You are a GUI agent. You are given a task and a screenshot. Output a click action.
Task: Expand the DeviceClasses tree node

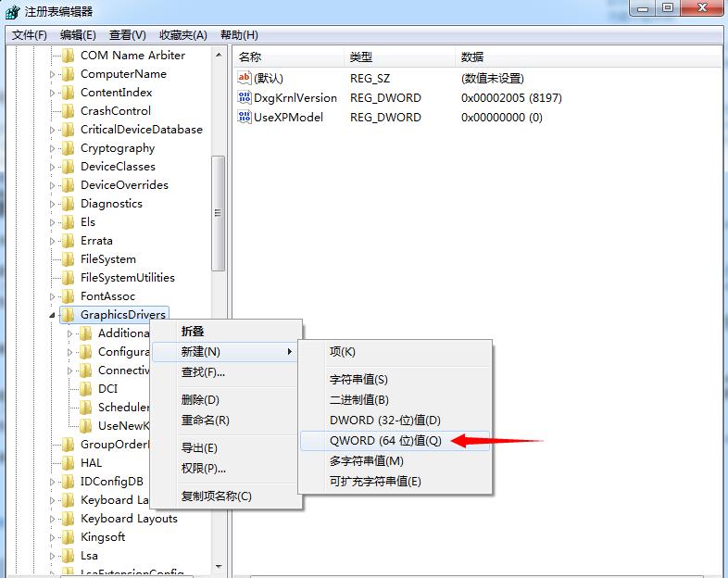(53, 167)
